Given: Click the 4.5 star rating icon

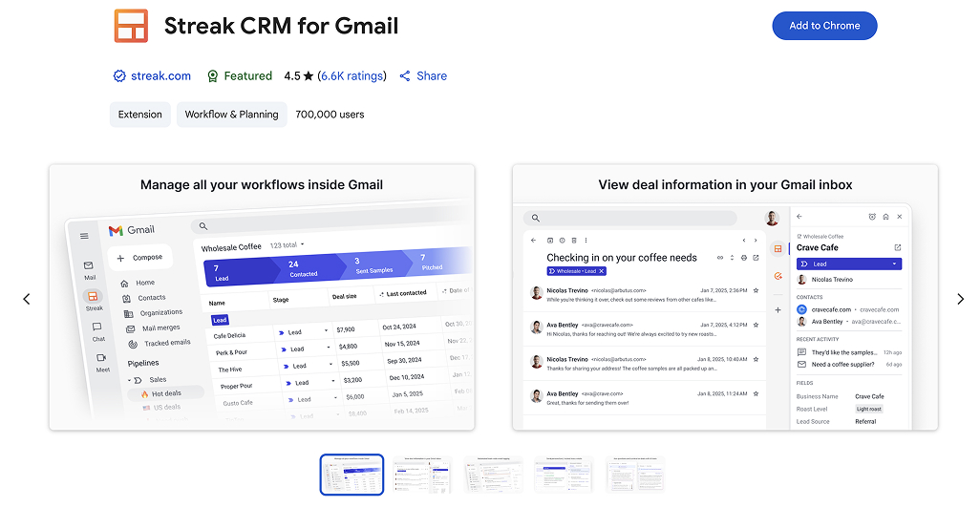Looking at the screenshot, I should [309, 76].
